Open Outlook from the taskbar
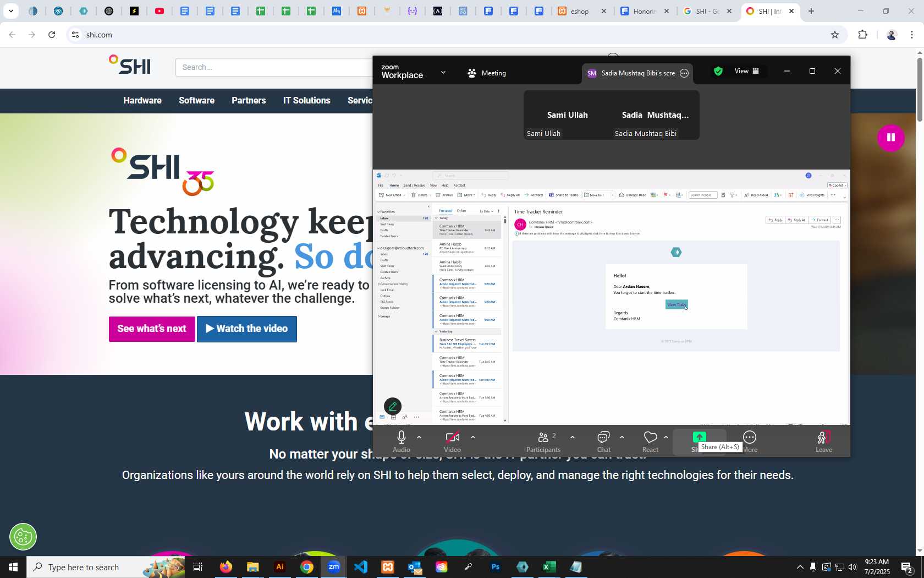The height and width of the screenshot is (578, 924). click(x=414, y=567)
